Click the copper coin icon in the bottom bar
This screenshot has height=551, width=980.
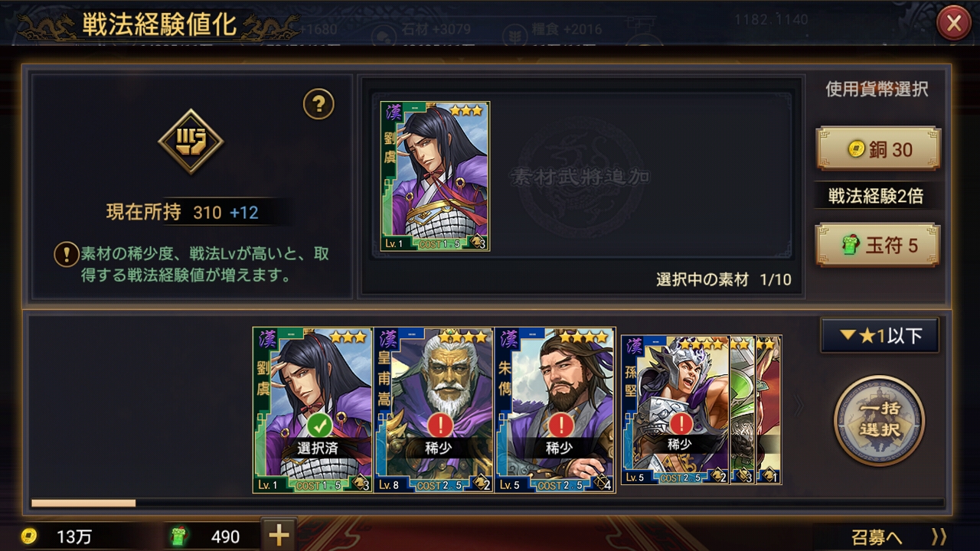click(29, 536)
